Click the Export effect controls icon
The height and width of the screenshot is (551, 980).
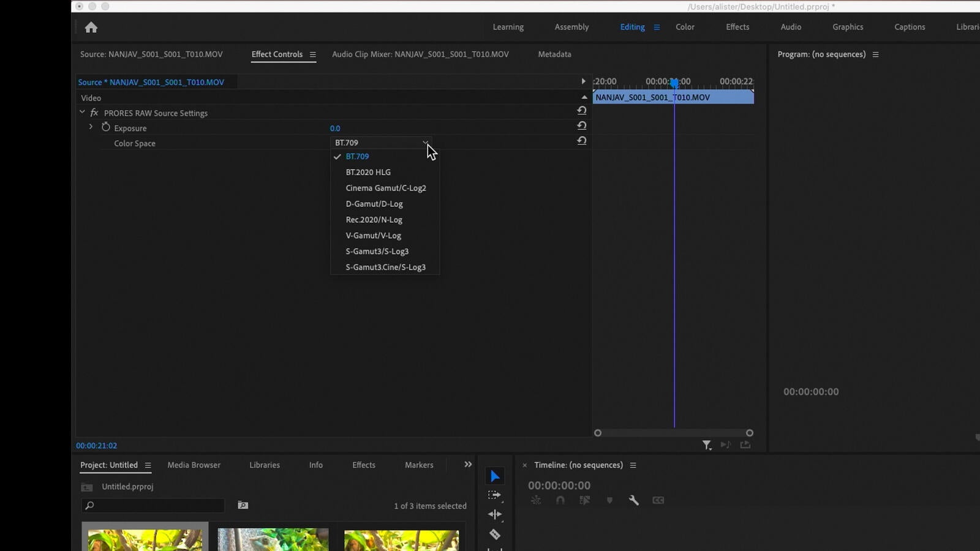(x=745, y=445)
